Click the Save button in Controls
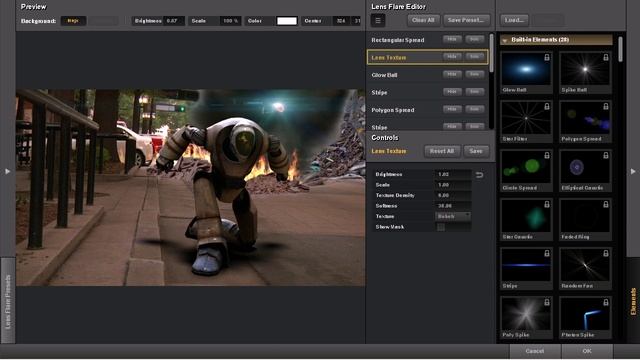 coord(476,151)
